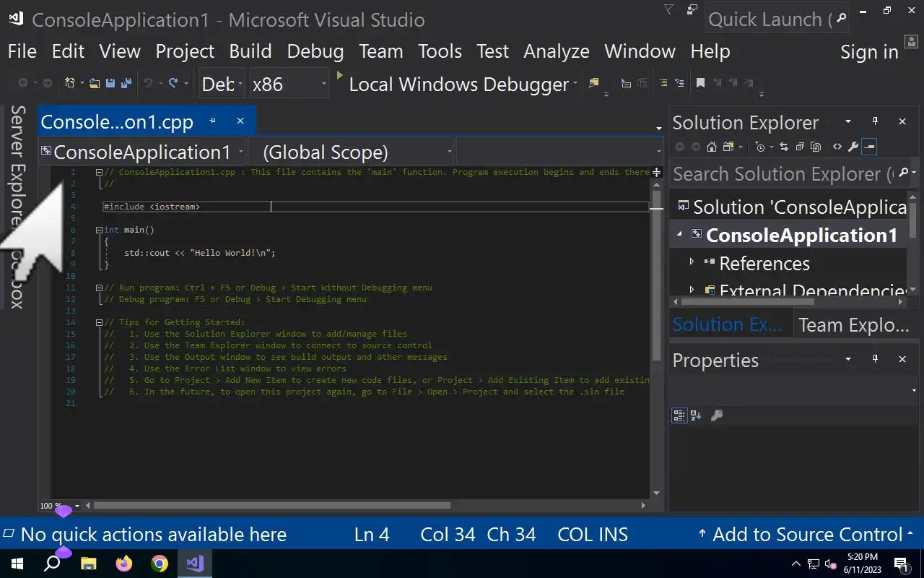Click the Collapse All icon in Solution Explorer
924x578 pixels.
pyautogui.click(x=800, y=147)
